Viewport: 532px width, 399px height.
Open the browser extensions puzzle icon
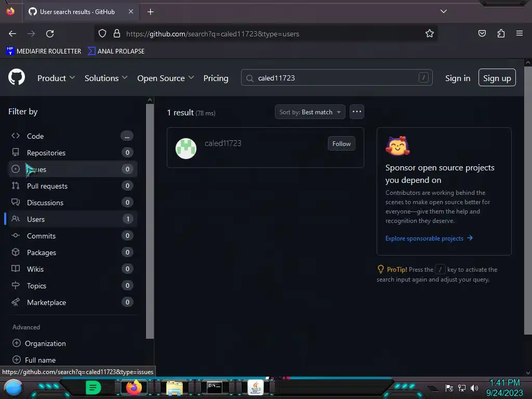501,33
